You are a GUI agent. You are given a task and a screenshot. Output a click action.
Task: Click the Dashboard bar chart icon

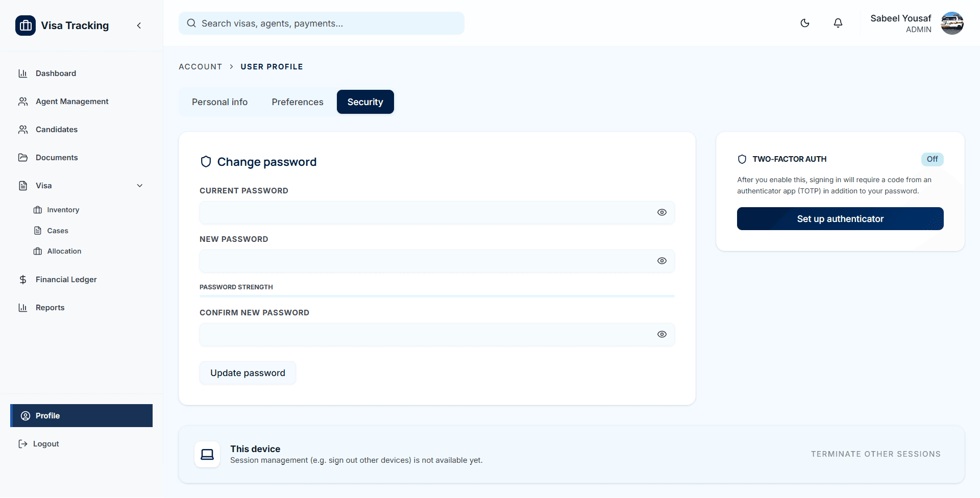pos(23,73)
